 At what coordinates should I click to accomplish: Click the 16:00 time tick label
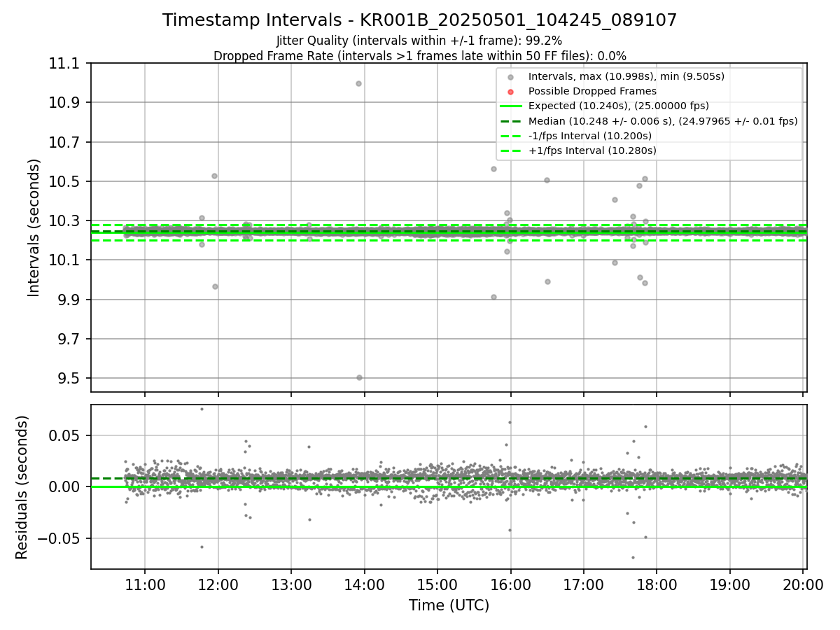pos(510,584)
